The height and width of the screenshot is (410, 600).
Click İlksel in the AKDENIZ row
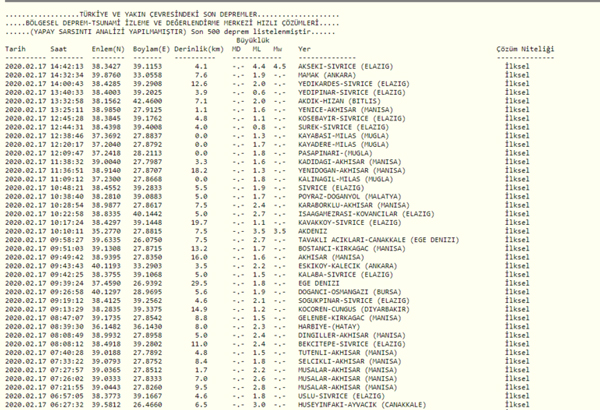[x=517, y=231]
